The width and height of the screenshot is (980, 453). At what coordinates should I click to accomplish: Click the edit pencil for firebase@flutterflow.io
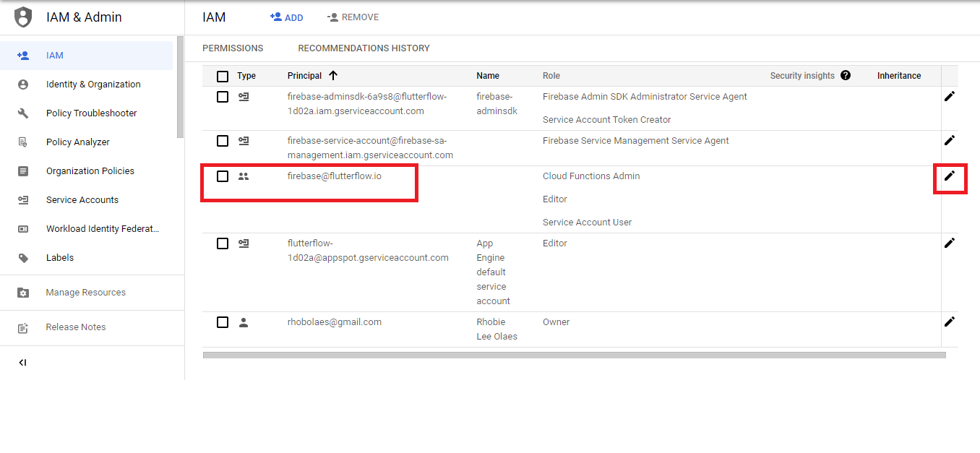(x=950, y=176)
